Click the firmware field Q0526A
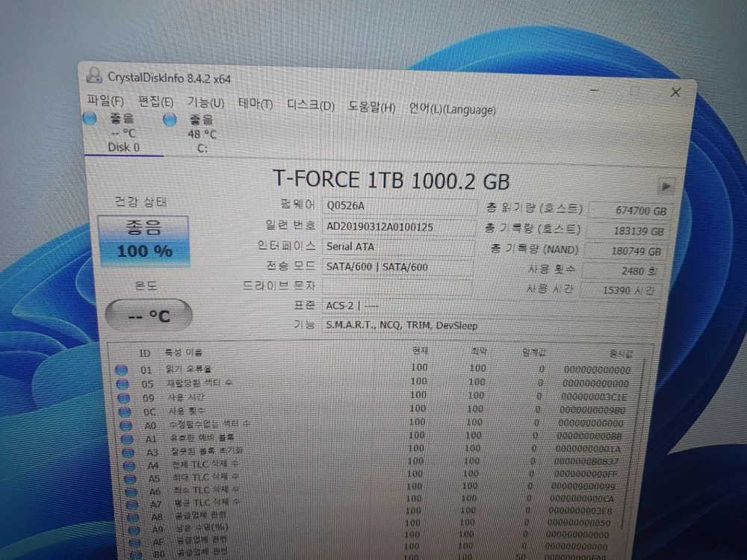The image size is (747, 560). [x=399, y=206]
